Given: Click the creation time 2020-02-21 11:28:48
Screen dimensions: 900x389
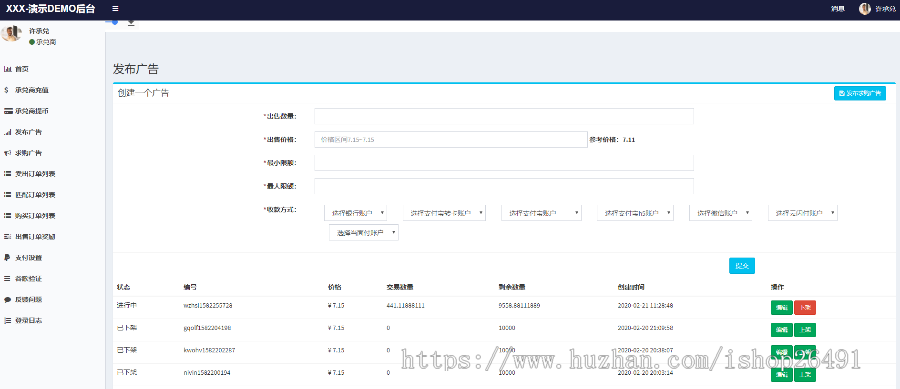Looking at the screenshot, I should click(x=645, y=305).
